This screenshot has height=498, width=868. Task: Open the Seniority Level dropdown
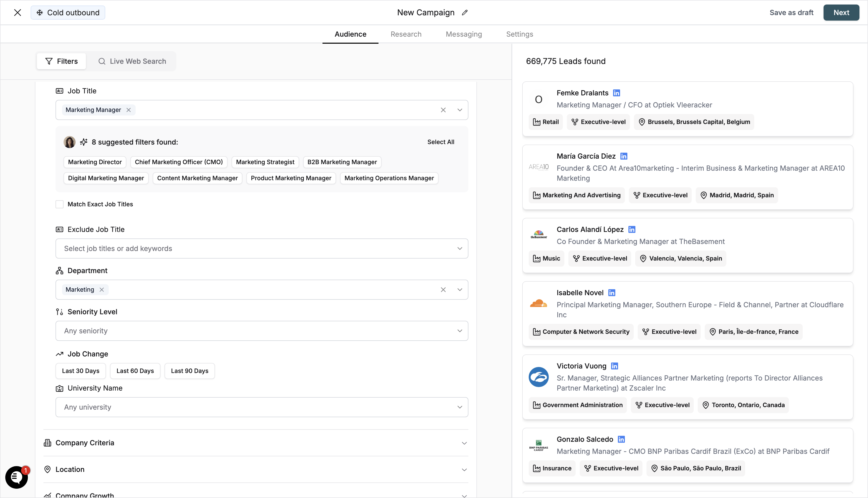(460, 331)
